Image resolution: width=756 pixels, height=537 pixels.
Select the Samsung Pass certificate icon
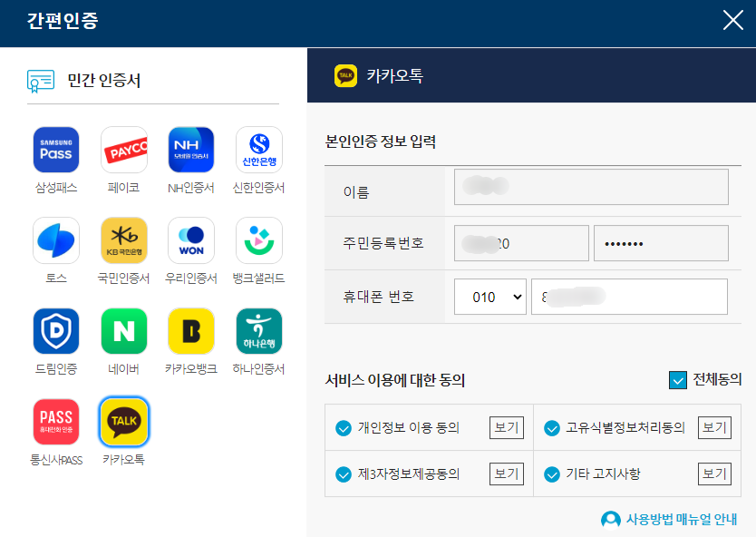(56, 150)
